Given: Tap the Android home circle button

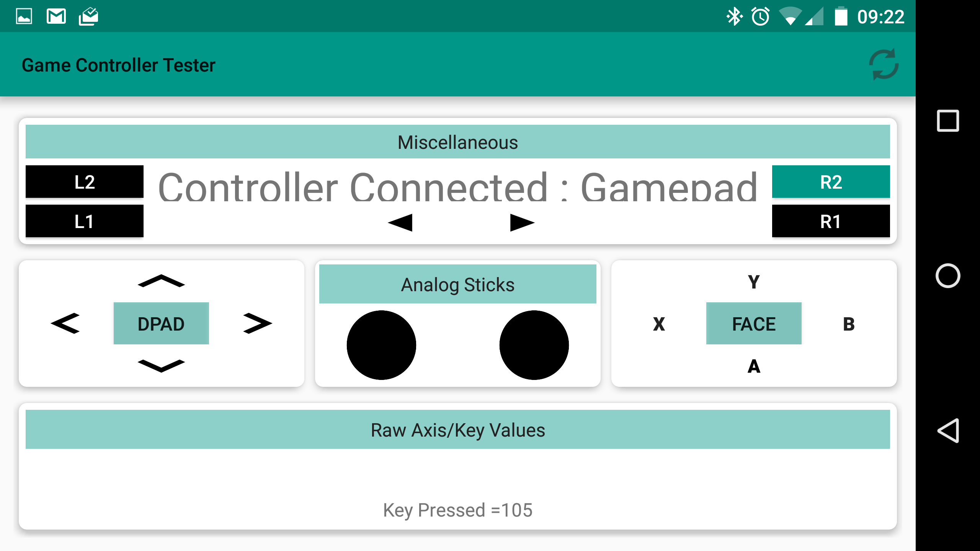Looking at the screenshot, I should 947,275.
